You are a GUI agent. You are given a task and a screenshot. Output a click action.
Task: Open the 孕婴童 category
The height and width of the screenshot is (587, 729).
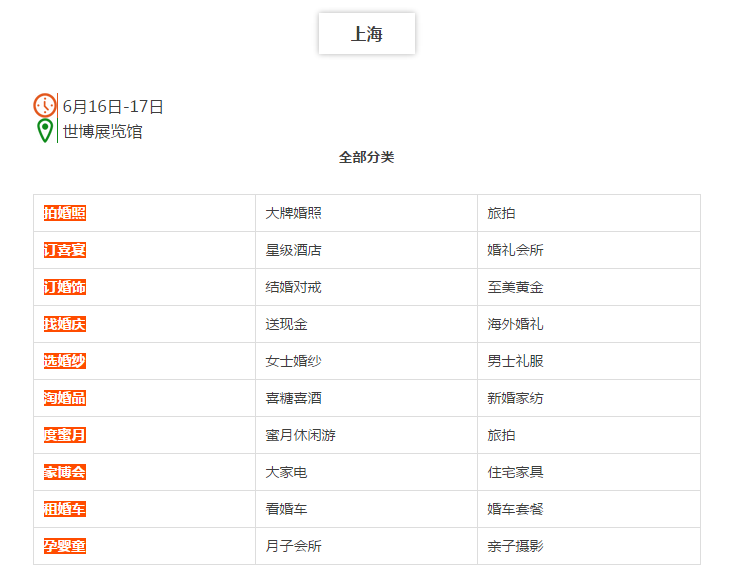pyautogui.click(x=65, y=546)
